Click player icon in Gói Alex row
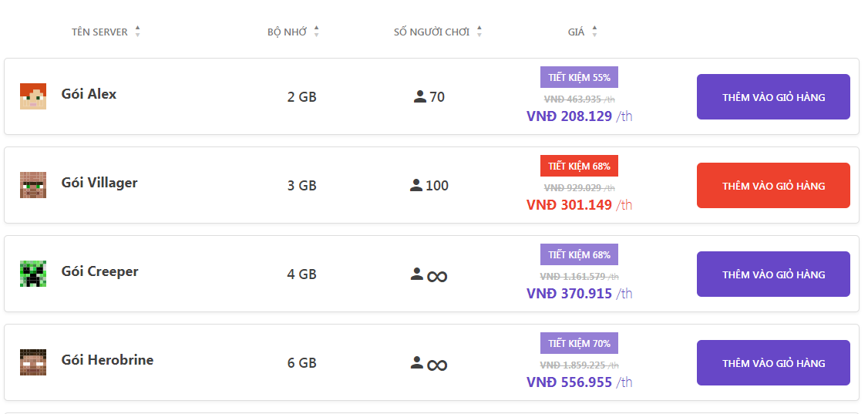The height and width of the screenshot is (414, 868). coord(420,97)
